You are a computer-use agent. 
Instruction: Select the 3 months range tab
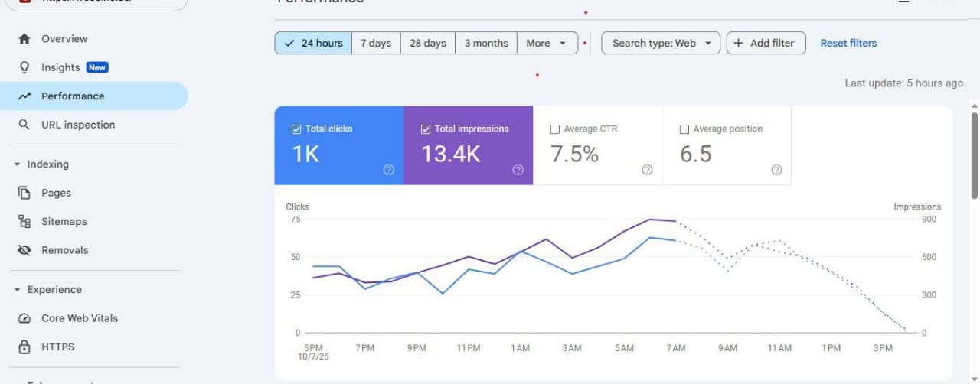[486, 43]
